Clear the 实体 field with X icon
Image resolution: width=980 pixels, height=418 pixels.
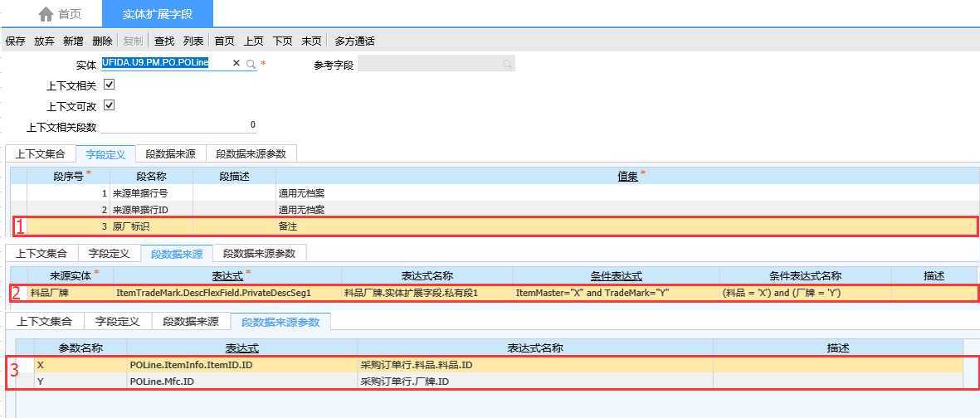pos(236,63)
